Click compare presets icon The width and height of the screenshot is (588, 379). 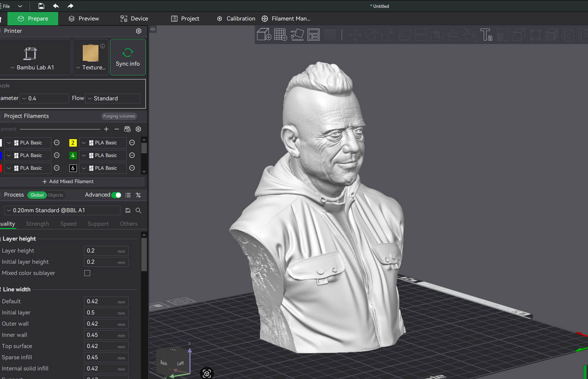point(138,195)
